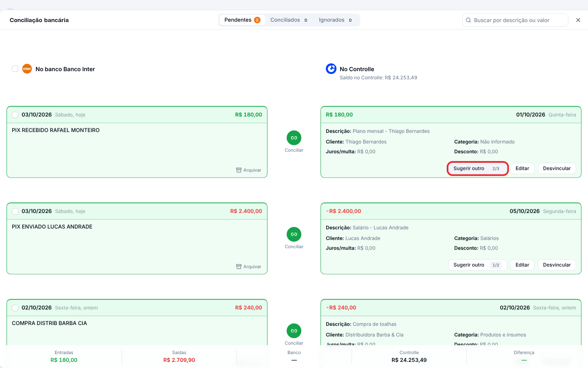Click the 05/10/2026 date on Salário card
Image resolution: width=588 pixels, height=368 pixels.
click(525, 211)
